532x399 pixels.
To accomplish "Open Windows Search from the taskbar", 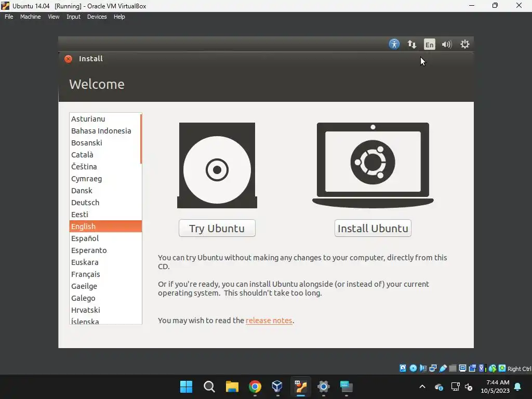I will coord(209,387).
